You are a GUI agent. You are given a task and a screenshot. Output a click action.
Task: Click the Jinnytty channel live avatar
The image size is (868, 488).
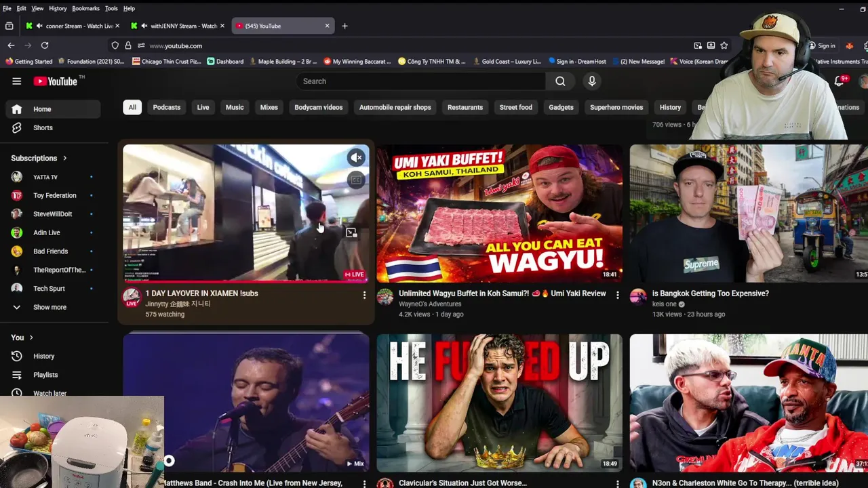point(132,297)
